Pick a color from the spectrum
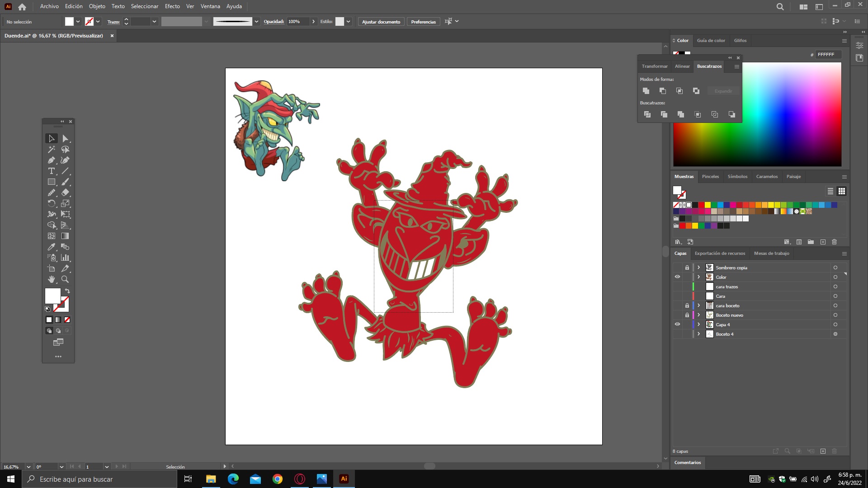868x488 pixels. (757, 114)
